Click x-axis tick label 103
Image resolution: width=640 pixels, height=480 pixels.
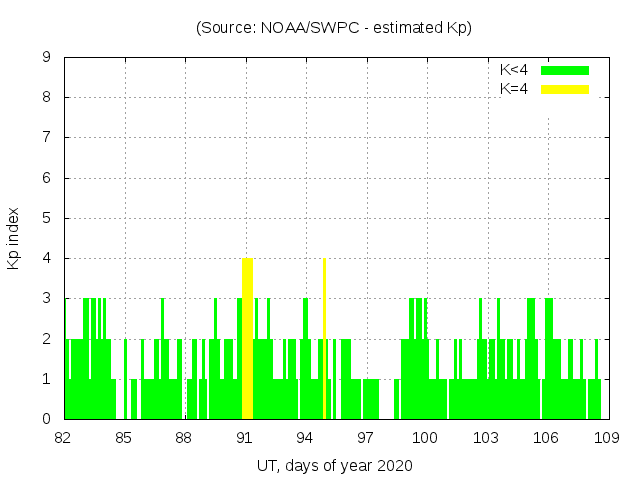(486, 438)
